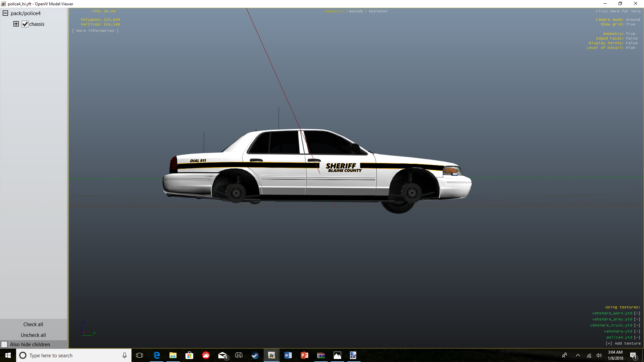
Task: Expand the More information section
Action: click(x=95, y=31)
